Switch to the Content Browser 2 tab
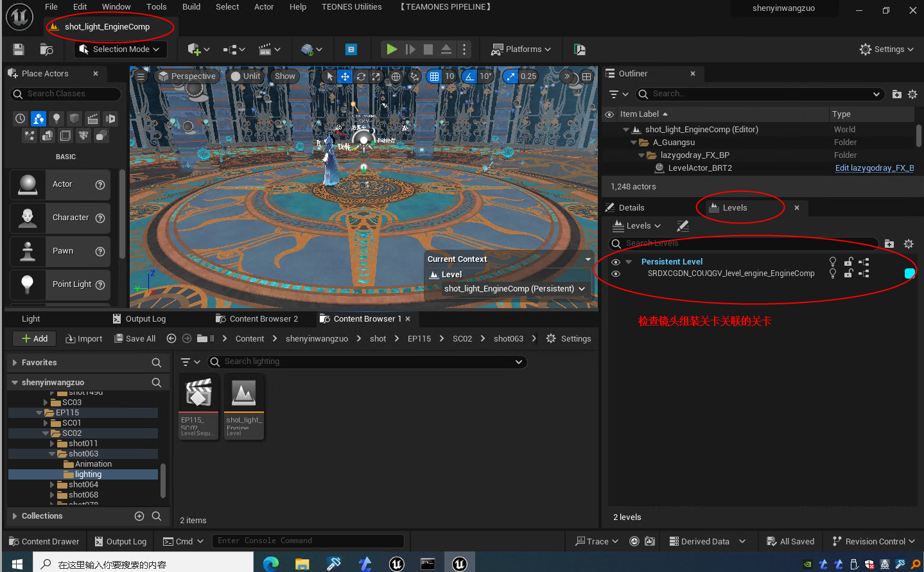 pos(257,319)
